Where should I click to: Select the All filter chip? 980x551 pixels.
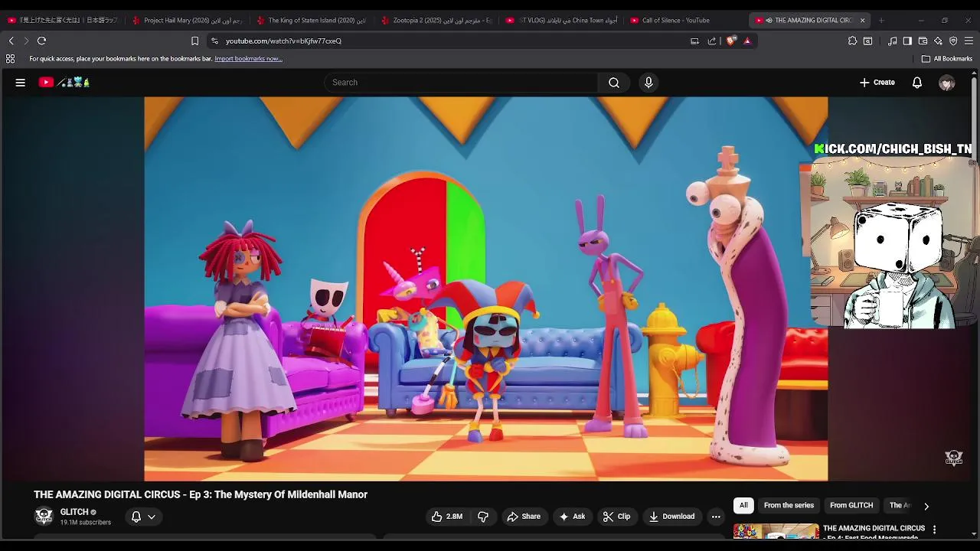tap(743, 506)
